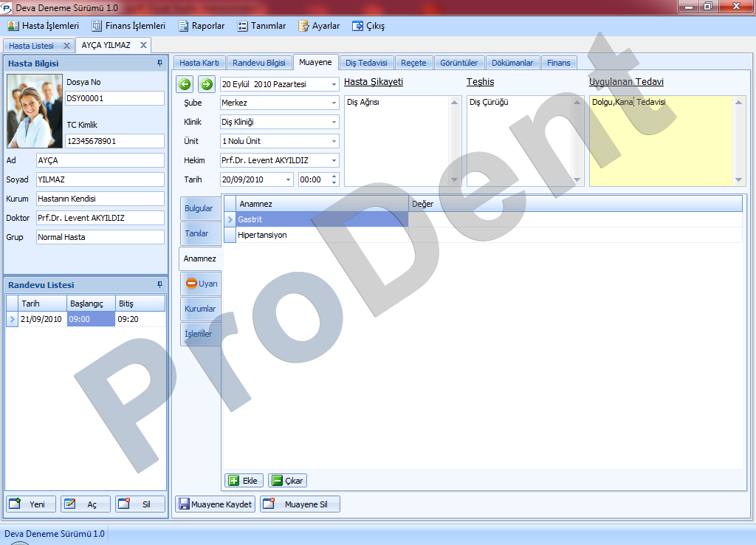The image size is (756, 545).
Task: Open the Reçete tab
Action: [413, 63]
